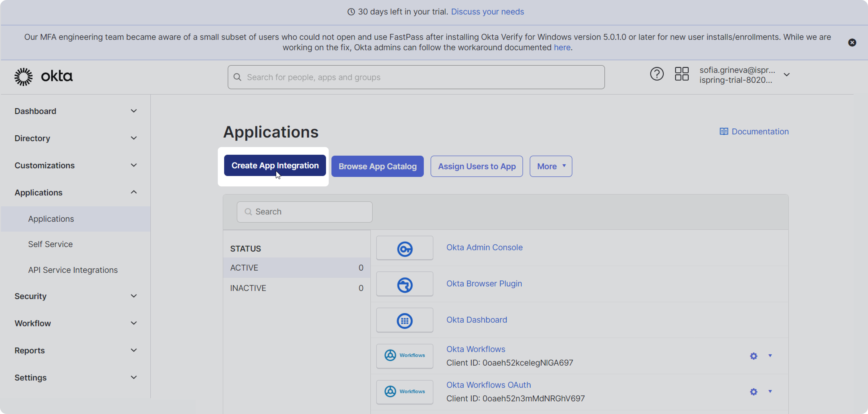This screenshot has height=414, width=868.
Task: Click Client ID 0oaeh52n3mMdNRGhV697 text
Action: (x=516, y=399)
